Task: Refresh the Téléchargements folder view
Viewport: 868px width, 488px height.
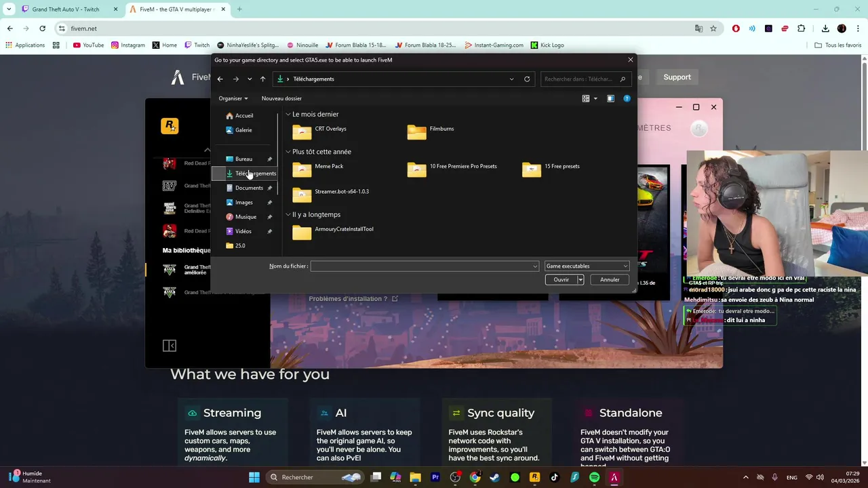Action: (x=527, y=79)
